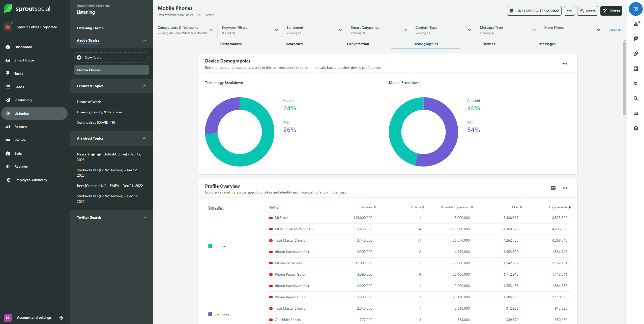Expand the Twitter Search section
The height and width of the screenshot is (324, 644).
coord(144,217)
